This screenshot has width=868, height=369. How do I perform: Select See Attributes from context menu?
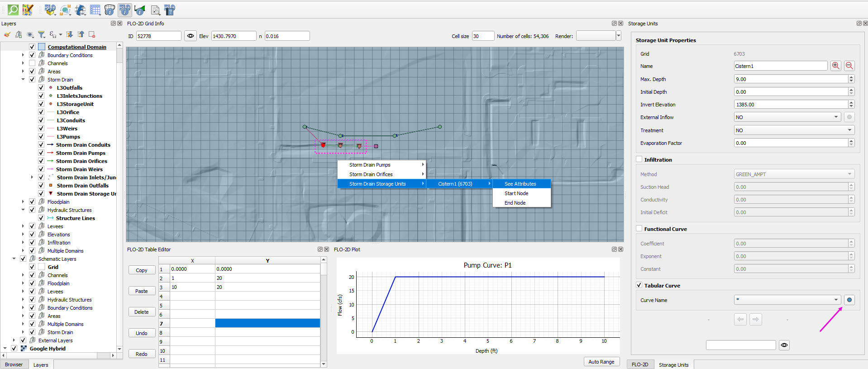pyautogui.click(x=520, y=184)
